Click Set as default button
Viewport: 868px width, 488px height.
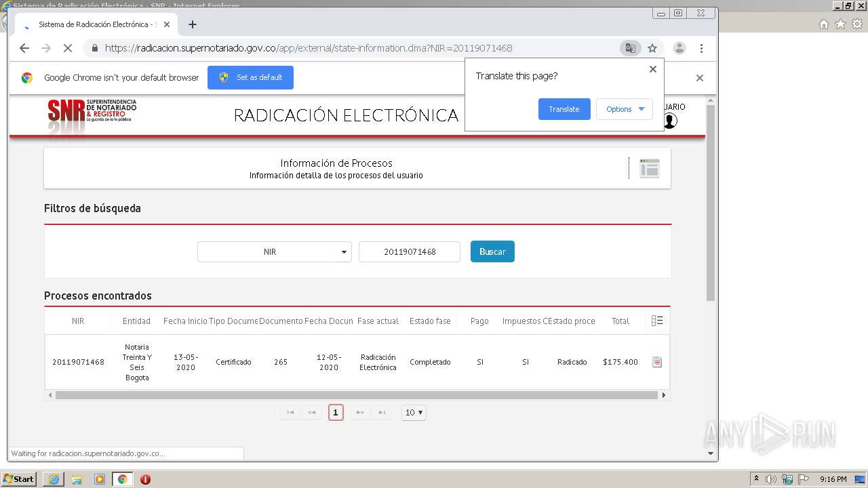[x=250, y=77]
